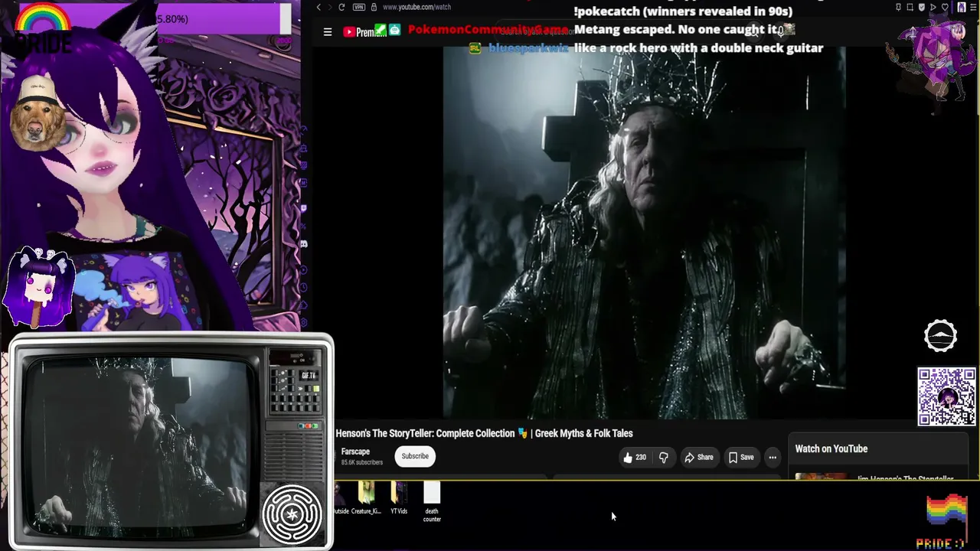980x551 pixels.
Task: Select the death counter desktop file
Action: coord(432,503)
